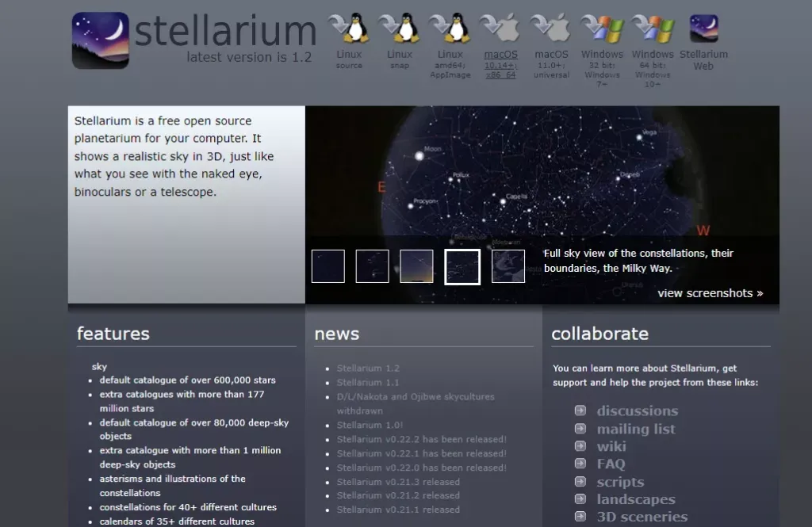Click 'constellations for 40+ different cultures'
812x527 pixels.
tap(188, 507)
